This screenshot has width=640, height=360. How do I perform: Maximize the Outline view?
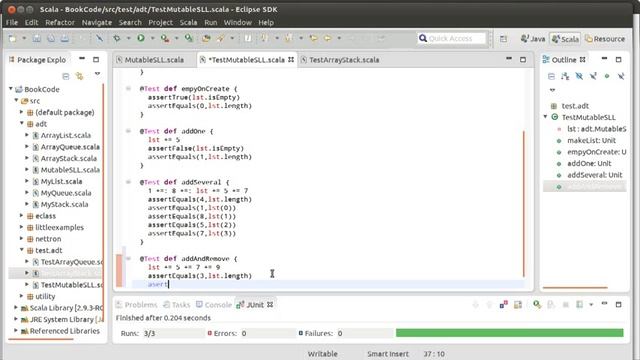(618, 59)
